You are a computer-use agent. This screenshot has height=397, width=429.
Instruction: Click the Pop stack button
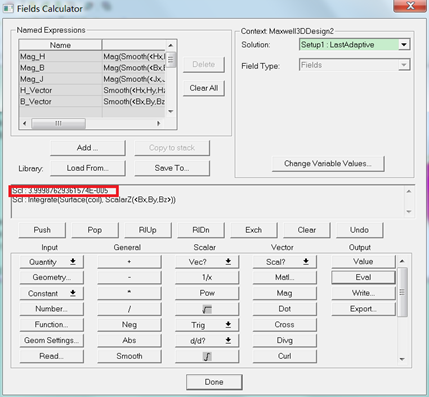click(95, 230)
